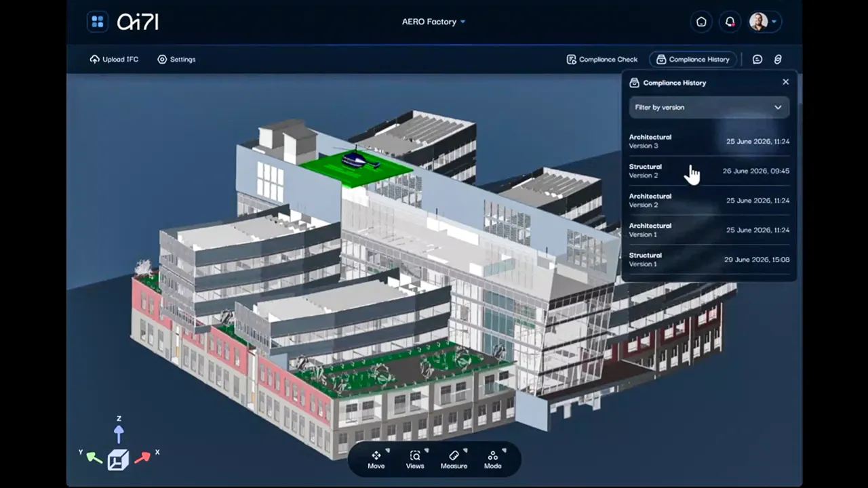
Task: Click the Z axis on the navigation gizmo
Action: tap(119, 428)
